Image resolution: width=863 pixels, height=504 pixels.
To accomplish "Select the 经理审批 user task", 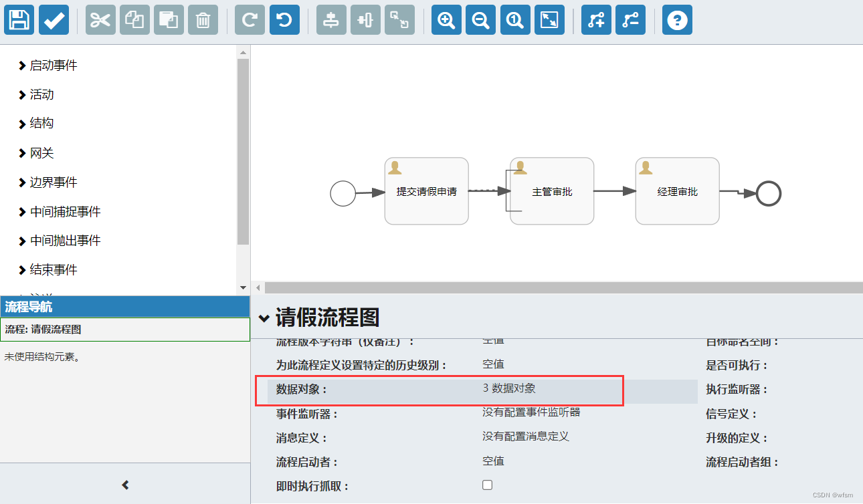I will pos(677,191).
